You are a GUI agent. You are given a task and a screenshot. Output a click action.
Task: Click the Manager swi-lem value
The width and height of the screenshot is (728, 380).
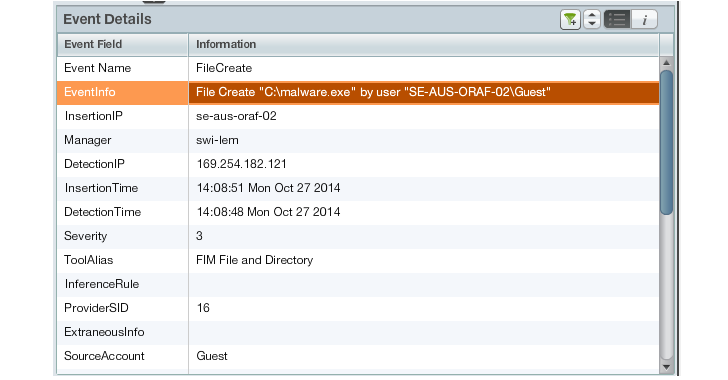pyautogui.click(x=217, y=140)
